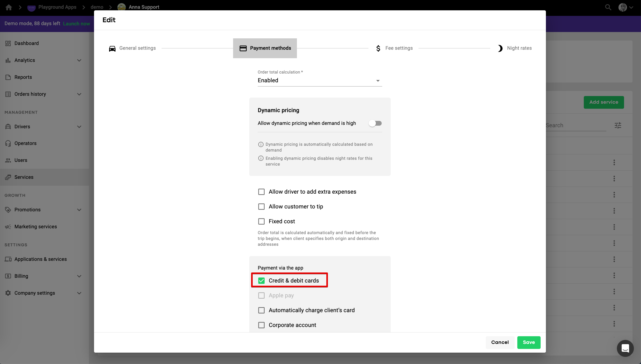Click the Cancel button
The width and height of the screenshot is (641, 364).
(500, 342)
